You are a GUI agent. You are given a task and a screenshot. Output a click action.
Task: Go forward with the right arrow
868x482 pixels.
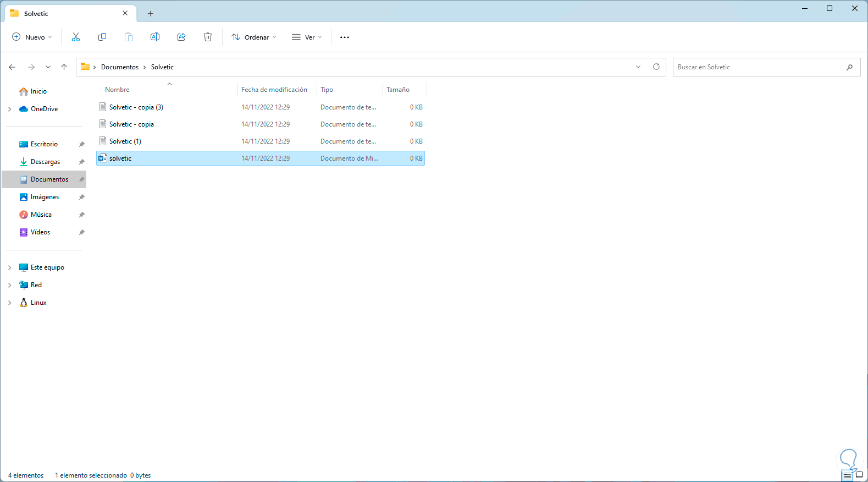click(31, 67)
